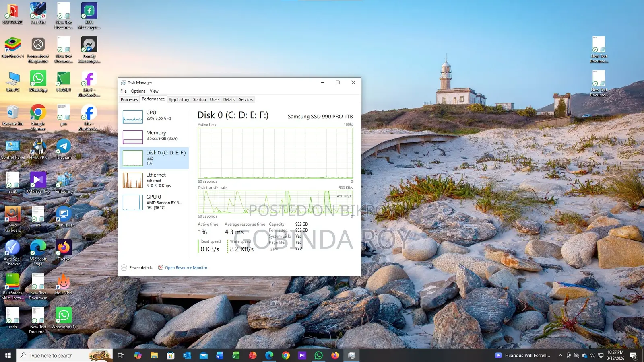Select the KKH Messenger desktop icon
Screen dimensions: 644x362
pos(89,16)
